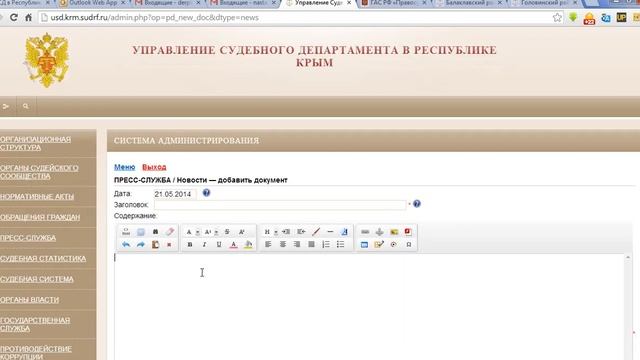Click the edit form pencil icon

[379, 244]
